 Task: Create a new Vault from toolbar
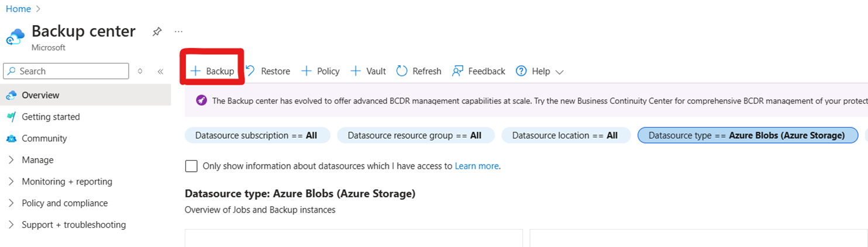(368, 71)
